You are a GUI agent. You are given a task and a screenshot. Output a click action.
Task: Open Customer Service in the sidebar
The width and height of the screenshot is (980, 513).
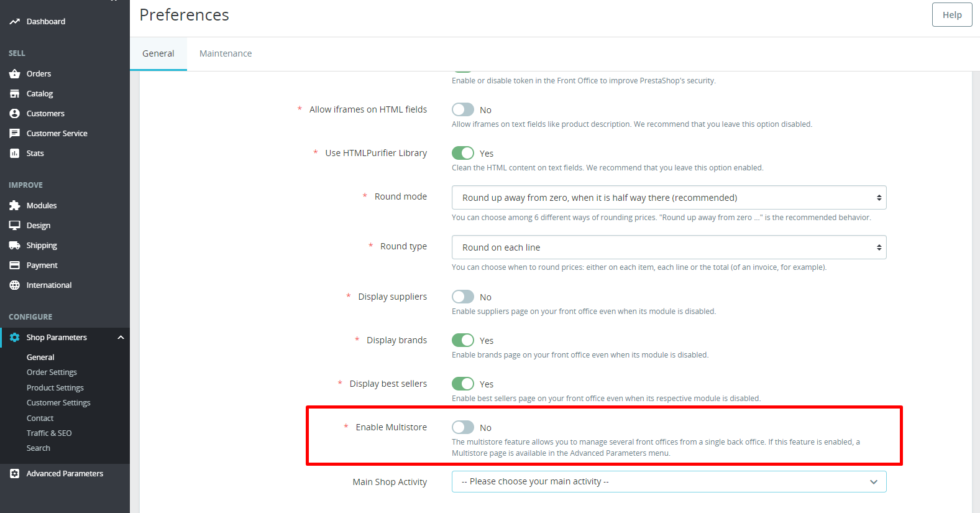[x=57, y=134]
